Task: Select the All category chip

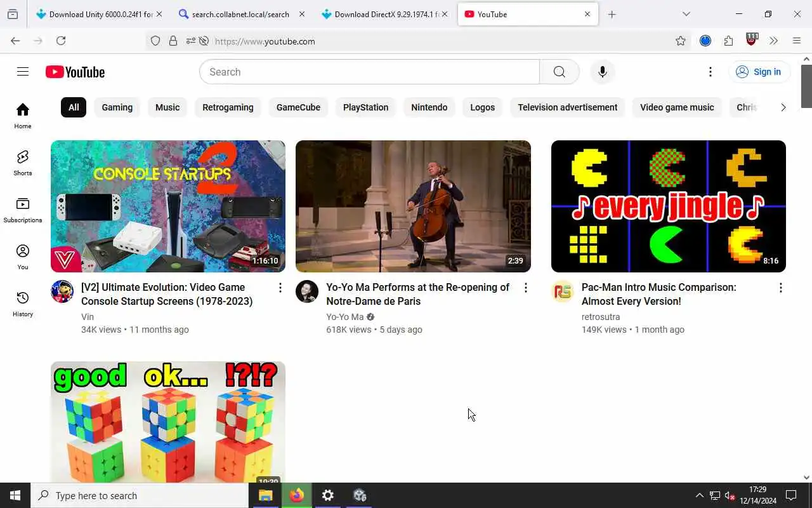Action: pyautogui.click(x=74, y=107)
